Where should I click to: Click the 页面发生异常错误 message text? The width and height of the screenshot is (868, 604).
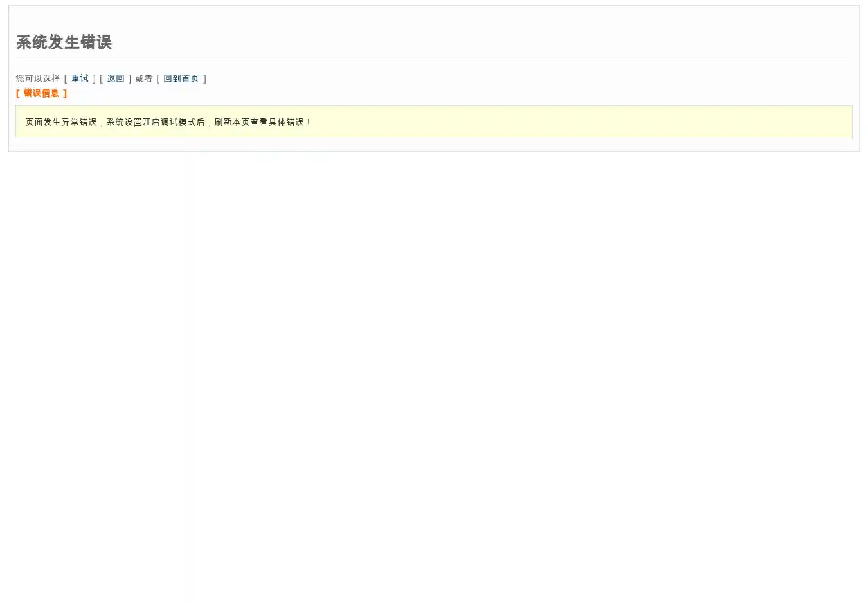pyautogui.click(x=61, y=122)
